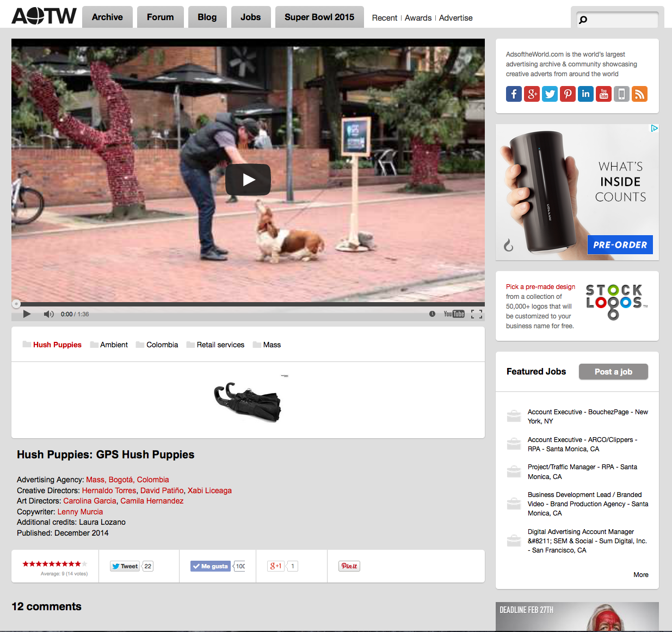The image size is (672, 632).
Task: Open the Forum tab
Action: (x=161, y=17)
